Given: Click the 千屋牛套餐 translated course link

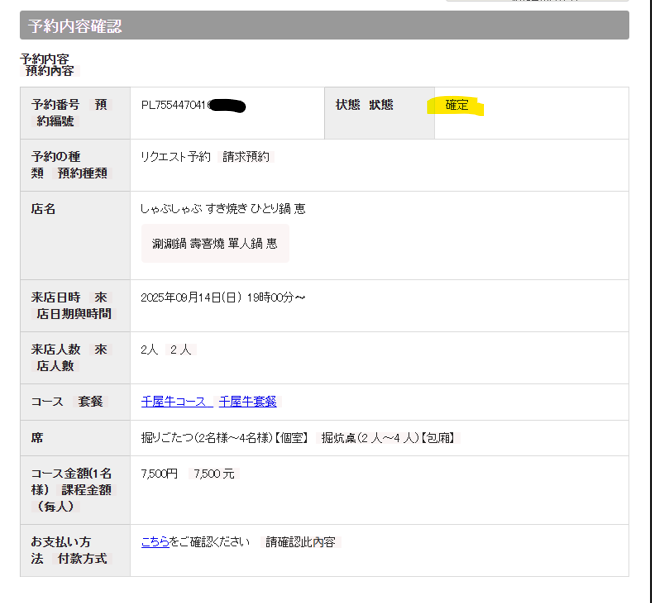Looking at the screenshot, I should tap(248, 401).
